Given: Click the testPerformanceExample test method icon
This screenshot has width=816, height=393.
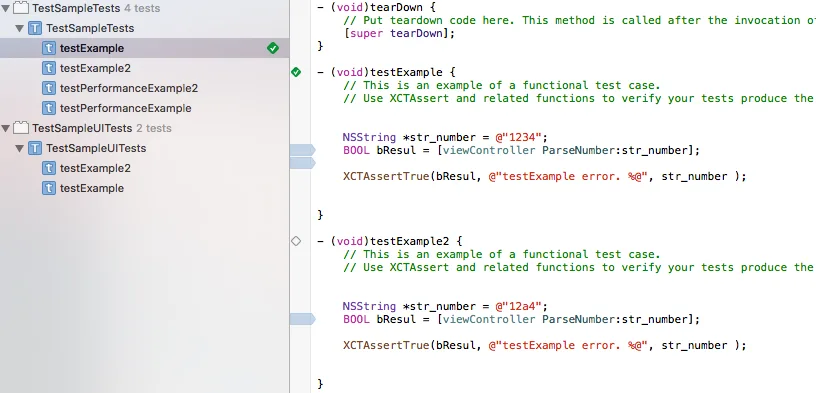Looking at the screenshot, I should pos(48,108).
